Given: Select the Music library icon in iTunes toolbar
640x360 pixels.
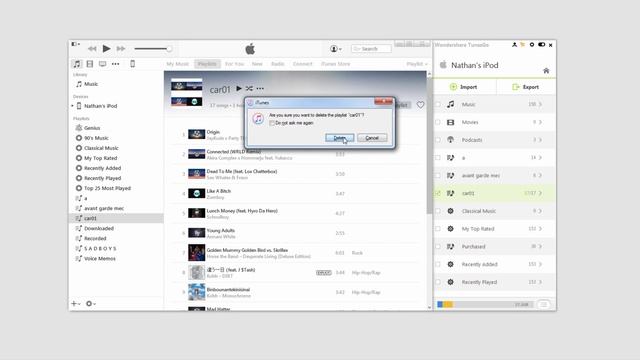Looking at the screenshot, I should pos(77,64).
